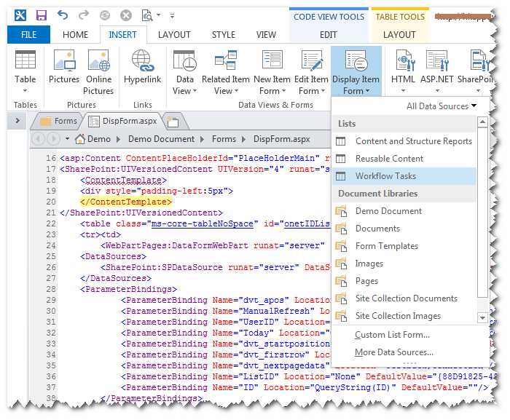Screen dimensions: 510x420
Task: Click the <ParameterBindings> opening tag
Action: tap(128, 289)
